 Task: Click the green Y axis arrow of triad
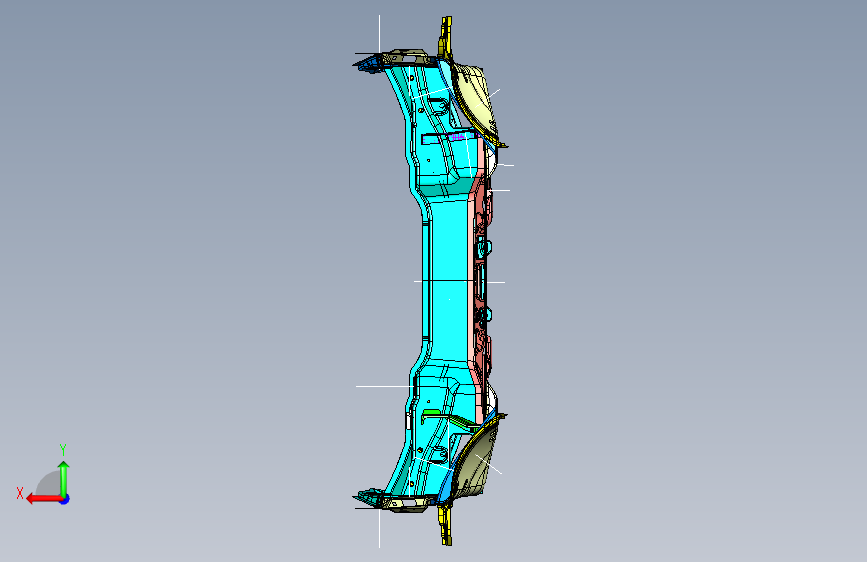click(64, 479)
